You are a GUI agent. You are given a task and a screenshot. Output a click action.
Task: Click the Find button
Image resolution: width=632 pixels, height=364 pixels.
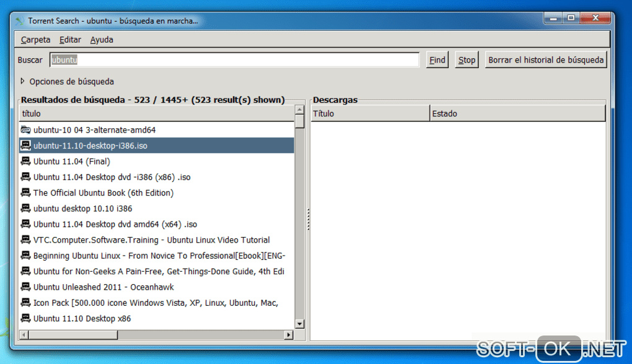coord(437,60)
